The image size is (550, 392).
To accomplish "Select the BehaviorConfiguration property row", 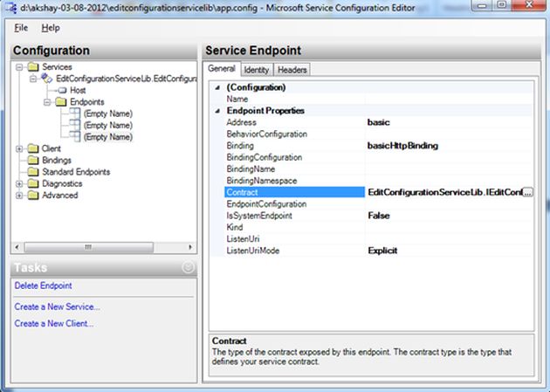I will [379, 134].
